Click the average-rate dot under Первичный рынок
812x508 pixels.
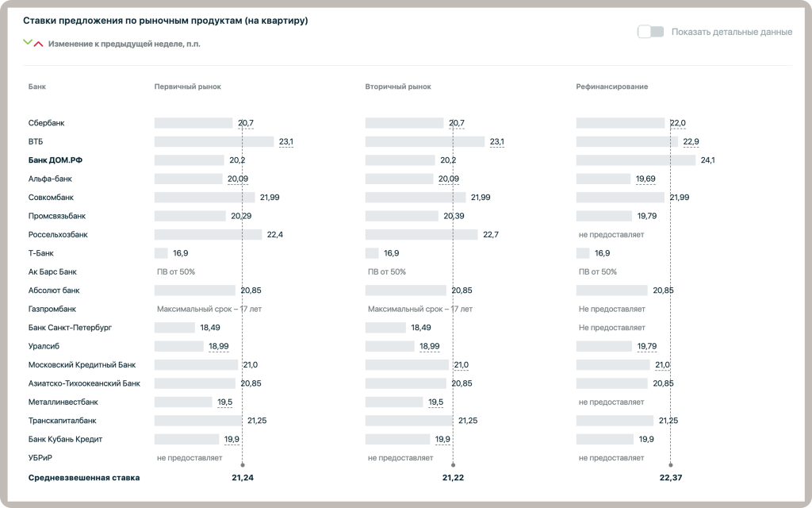(x=243, y=464)
